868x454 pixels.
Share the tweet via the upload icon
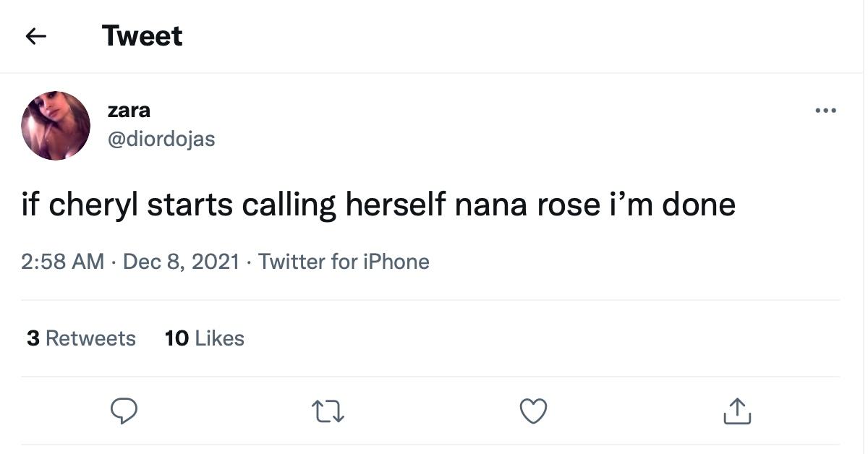coord(736,411)
